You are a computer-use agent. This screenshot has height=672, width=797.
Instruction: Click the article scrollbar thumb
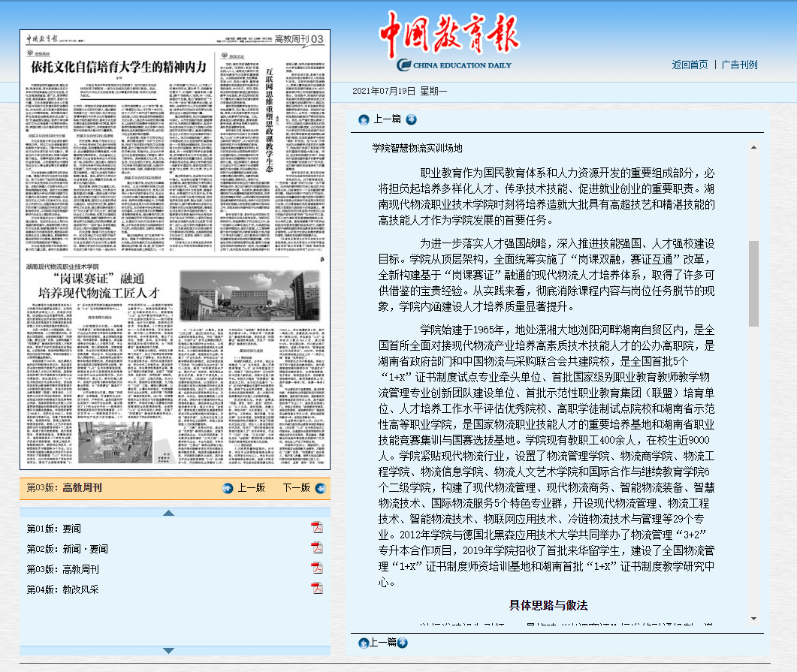pos(753,283)
